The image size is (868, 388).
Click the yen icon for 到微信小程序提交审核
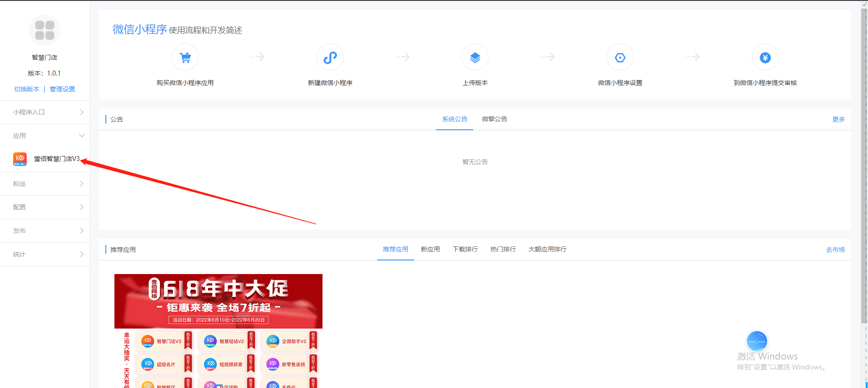pos(765,57)
